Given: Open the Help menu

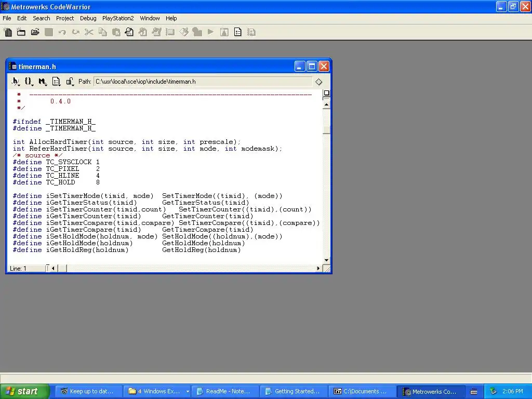Looking at the screenshot, I should pos(171,18).
